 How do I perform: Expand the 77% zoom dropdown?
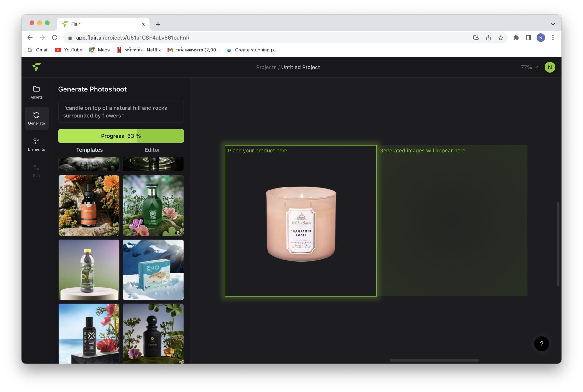coord(529,67)
